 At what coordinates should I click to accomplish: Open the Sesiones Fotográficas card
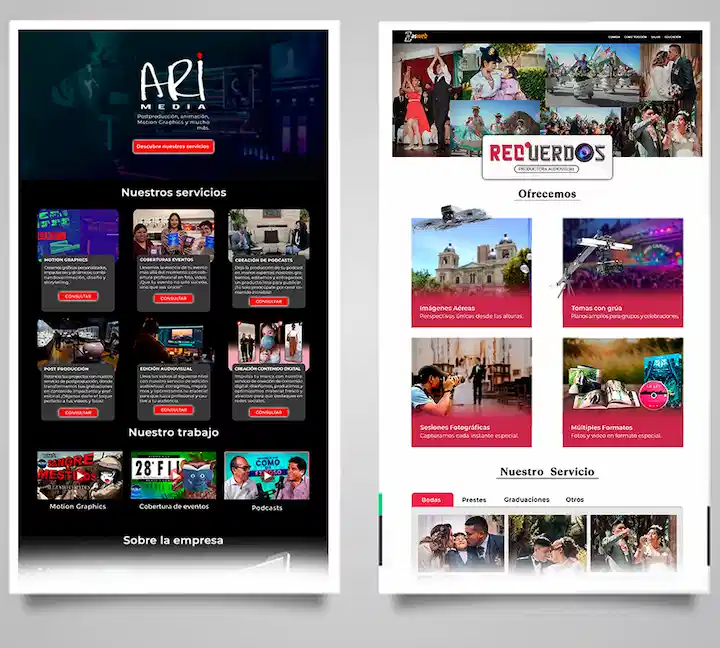click(472, 392)
